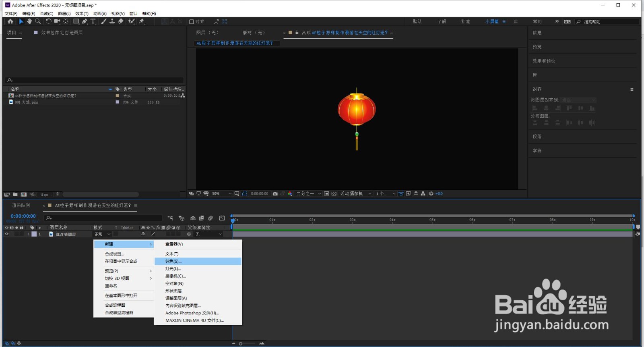644x347 pixels.
Task: Select the Rectangle shape tool
Action: click(x=76, y=21)
